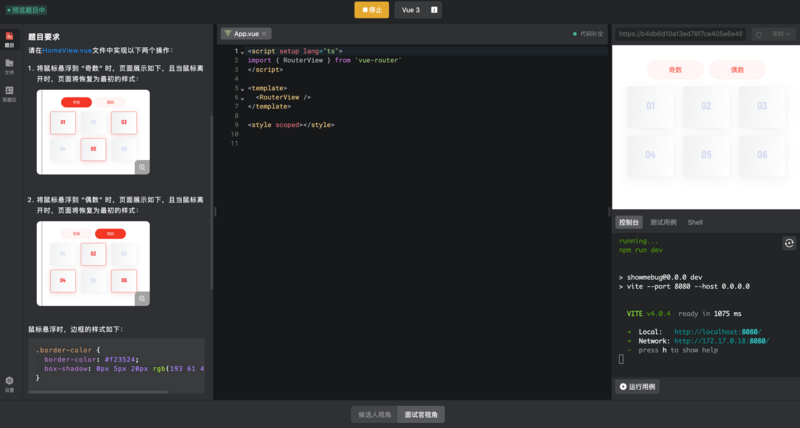The height and width of the screenshot is (428, 800).
Task: Close the App.vue editor tab
Action: (264, 33)
